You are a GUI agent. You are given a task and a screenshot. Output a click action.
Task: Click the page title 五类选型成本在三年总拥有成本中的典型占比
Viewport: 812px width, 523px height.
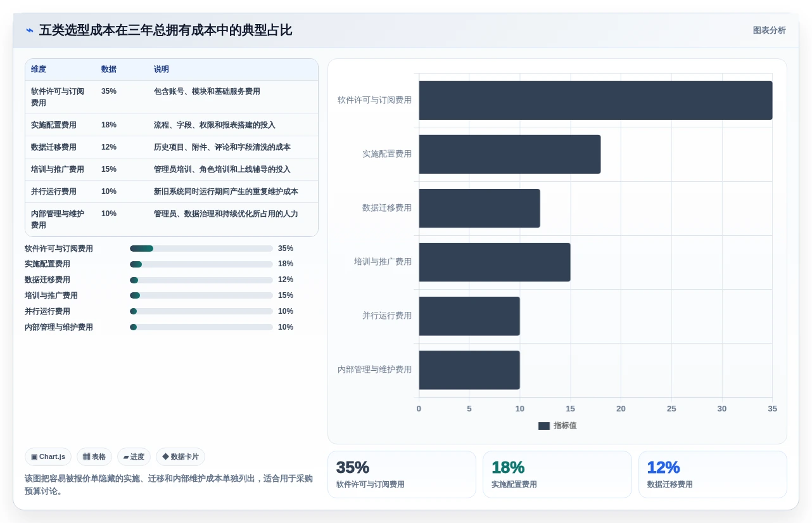click(166, 30)
